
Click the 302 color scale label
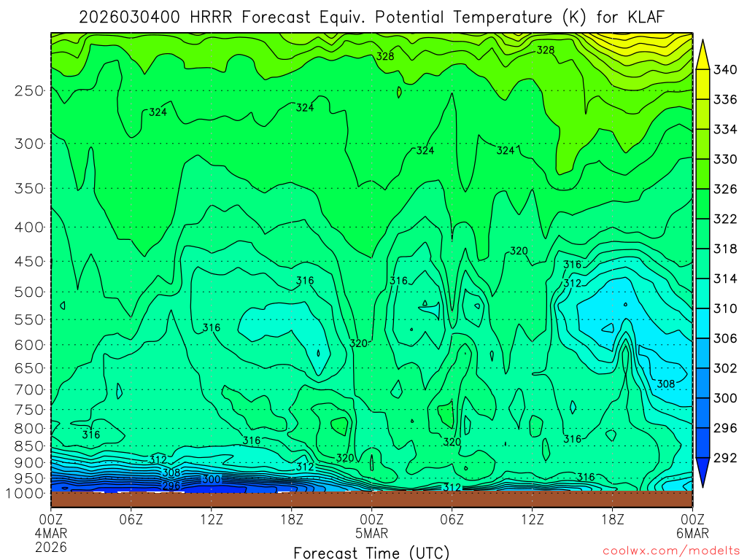click(x=725, y=368)
